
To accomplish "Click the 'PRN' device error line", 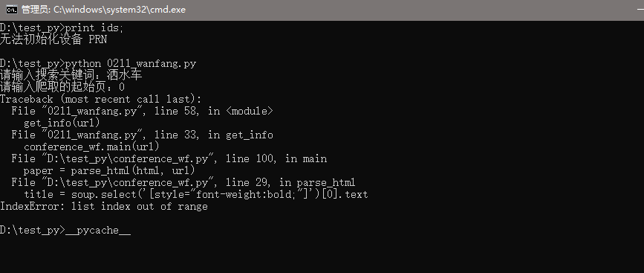I will [53, 40].
